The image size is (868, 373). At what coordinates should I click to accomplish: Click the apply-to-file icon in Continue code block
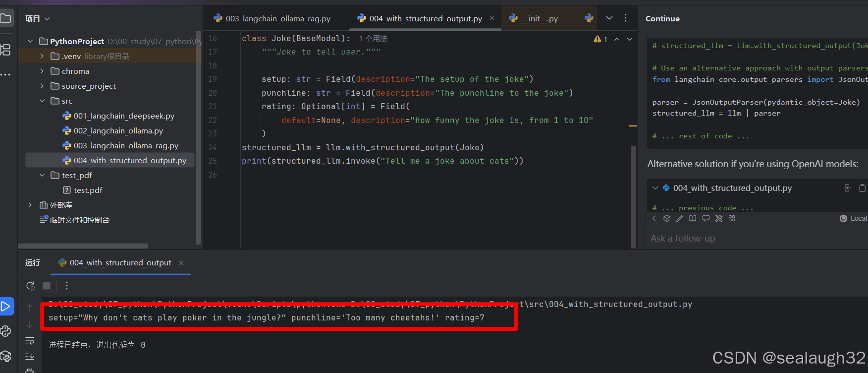tap(848, 188)
